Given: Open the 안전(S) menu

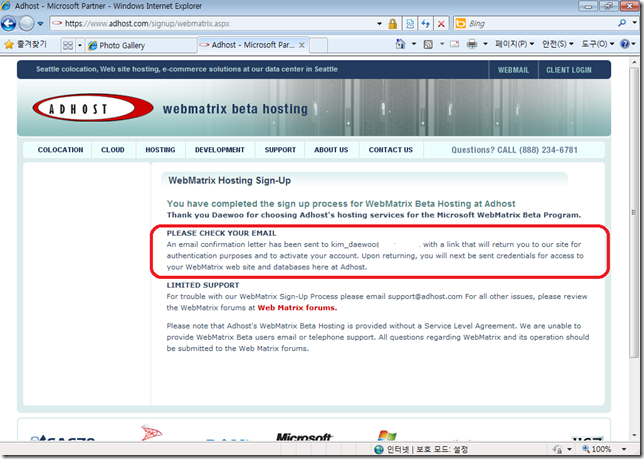Looking at the screenshot, I should (557, 44).
